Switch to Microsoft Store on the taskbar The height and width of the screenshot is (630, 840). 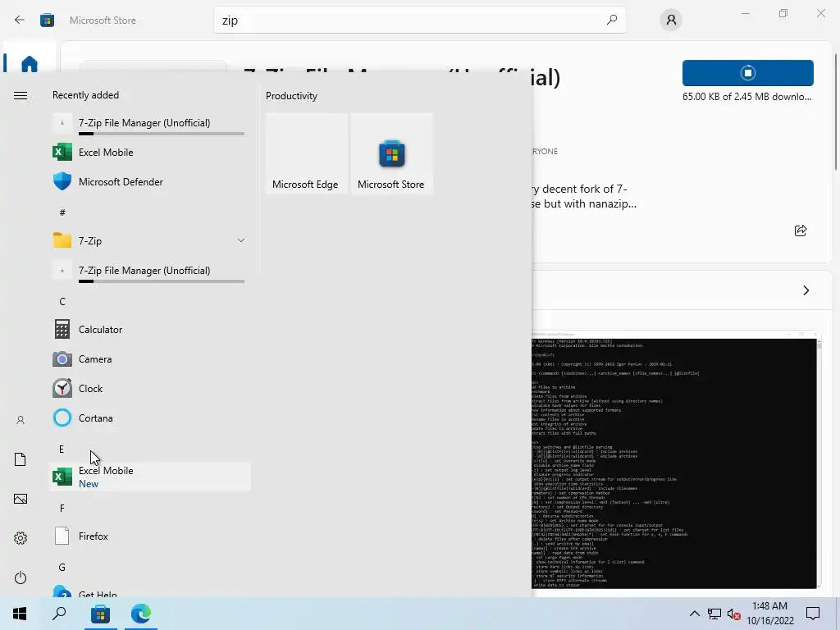100,614
